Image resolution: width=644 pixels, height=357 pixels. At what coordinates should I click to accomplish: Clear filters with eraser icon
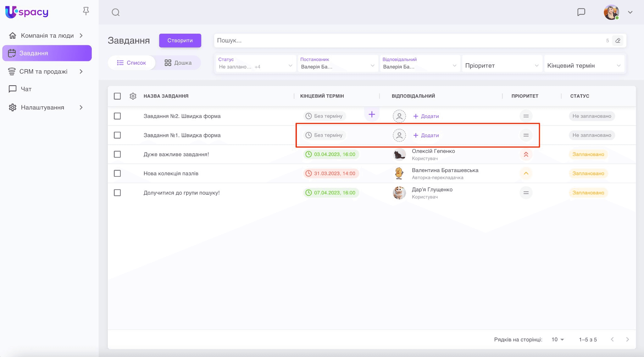coord(618,41)
